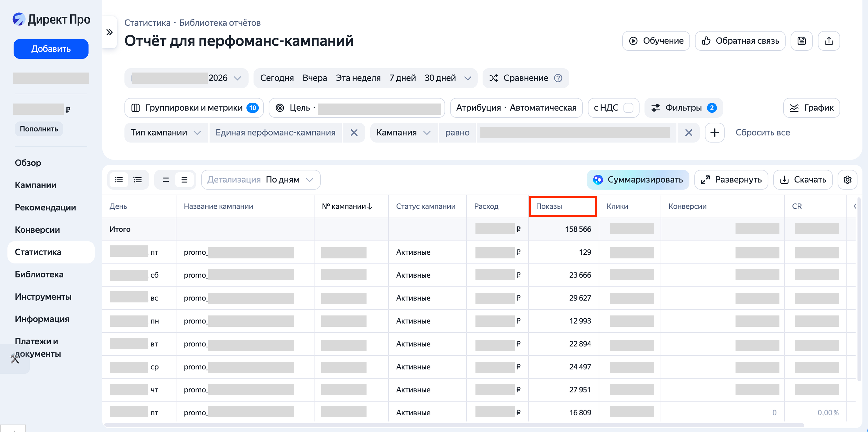Select the 30 дней period
Image resolution: width=868 pixels, height=432 pixels.
tap(440, 78)
